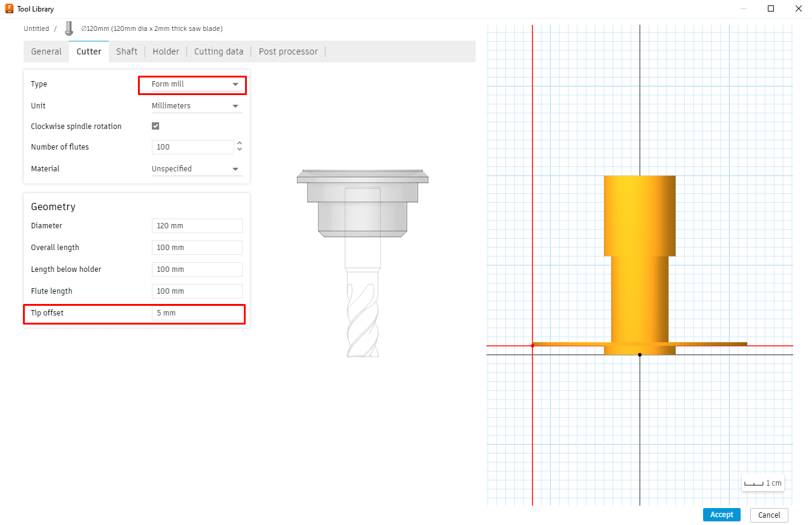Click the tool preview drawing thumbnail
The image size is (812, 525).
tap(362, 260)
